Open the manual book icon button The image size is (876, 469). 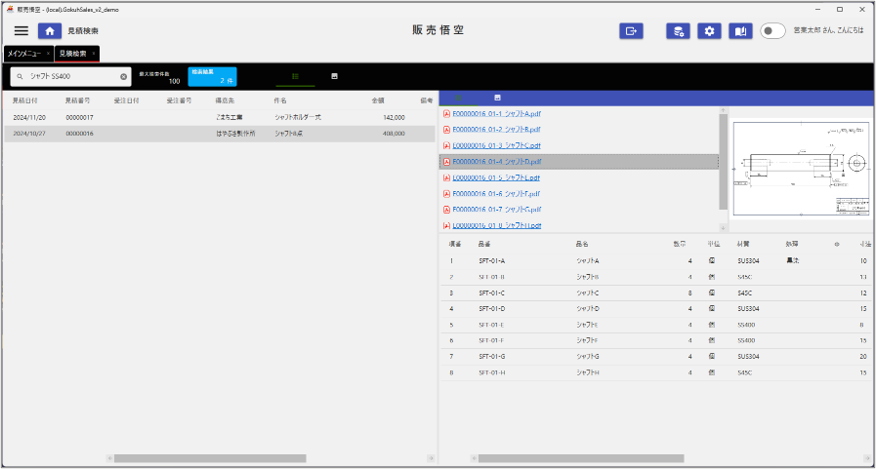pos(740,31)
